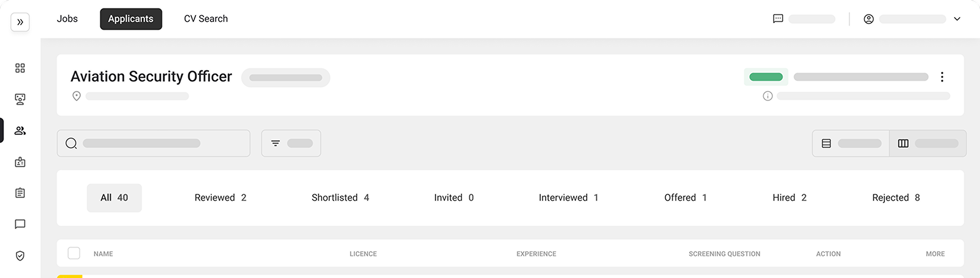Focus the applicant search field
The height and width of the screenshot is (278, 980).
click(154, 143)
